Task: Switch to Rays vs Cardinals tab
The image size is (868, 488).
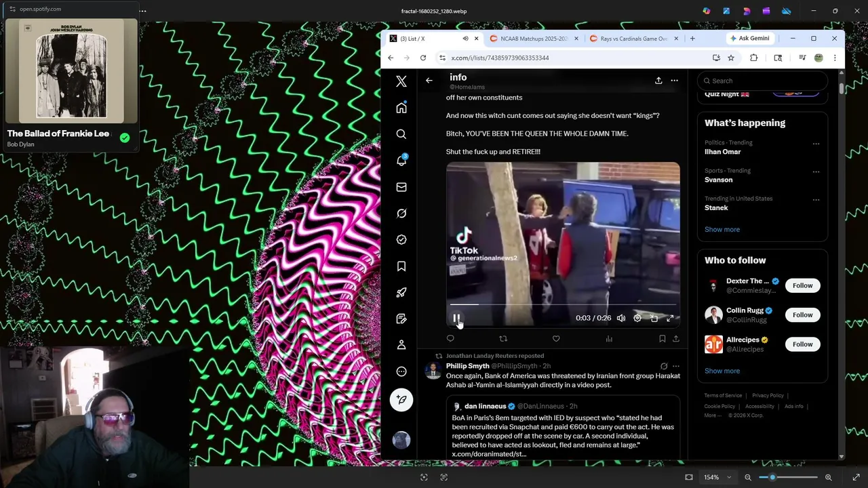Action: click(x=633, y=39)
